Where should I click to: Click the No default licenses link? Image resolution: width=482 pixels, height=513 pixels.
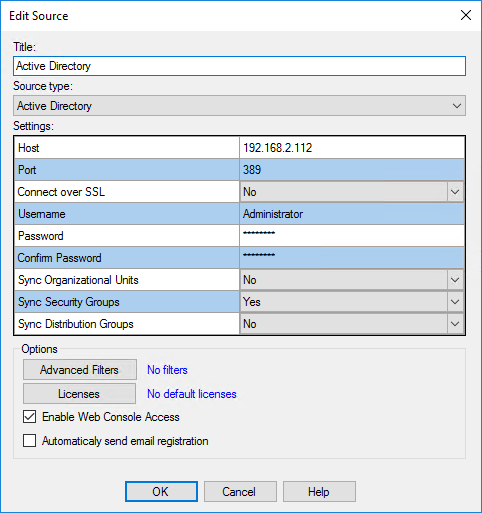coord(192,394)
